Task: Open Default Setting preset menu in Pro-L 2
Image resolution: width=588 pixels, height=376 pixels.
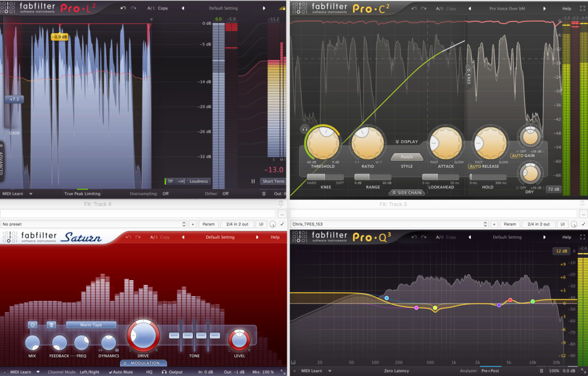Action: tap(223, 8)
